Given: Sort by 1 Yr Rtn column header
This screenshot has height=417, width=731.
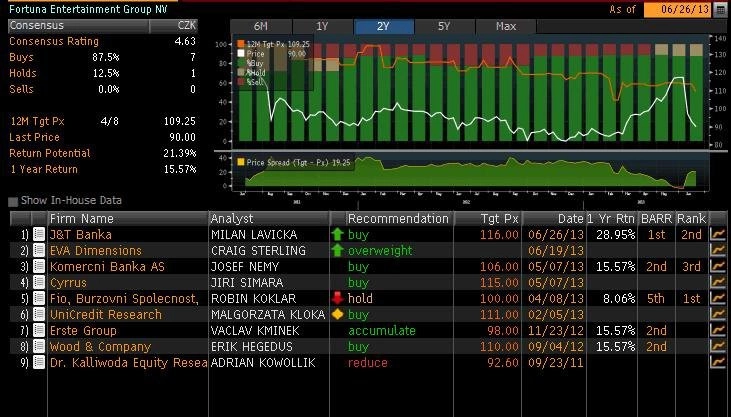Looking at the screenshot, I should point(611,218).
